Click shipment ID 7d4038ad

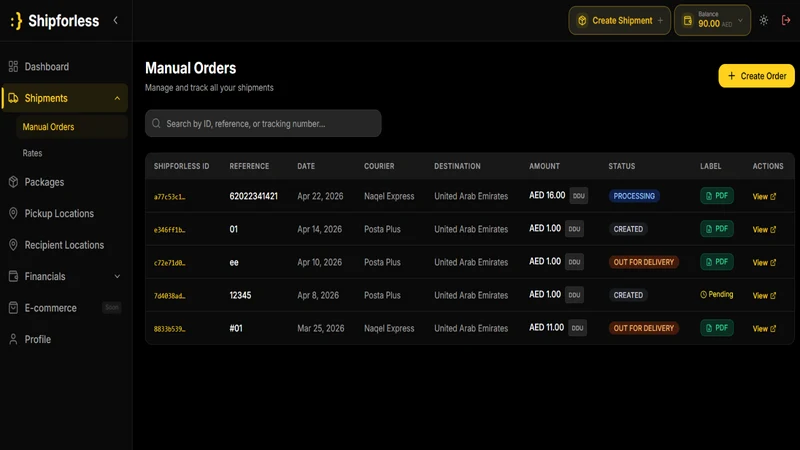tap(169, 296)
